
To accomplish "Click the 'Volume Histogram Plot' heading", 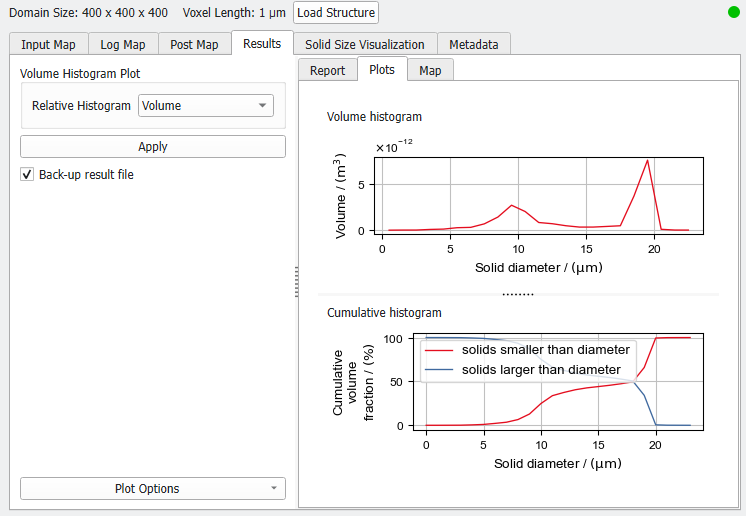I will tap(80, 74).
